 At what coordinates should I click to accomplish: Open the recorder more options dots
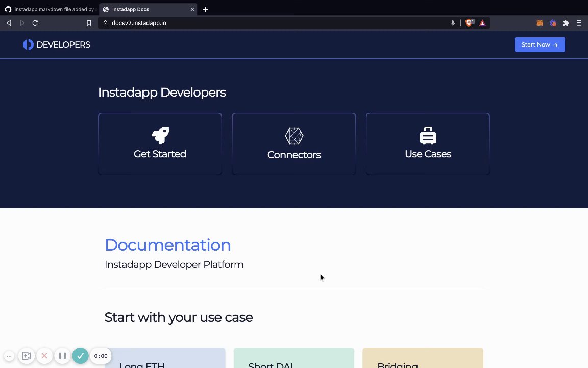pyautogui.click(x=9, y=356)
